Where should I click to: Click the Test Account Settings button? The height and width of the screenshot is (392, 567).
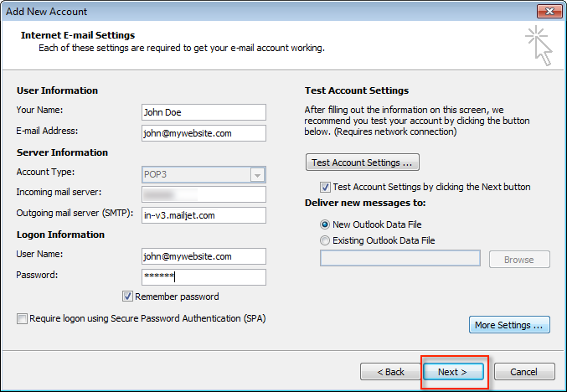363,162
